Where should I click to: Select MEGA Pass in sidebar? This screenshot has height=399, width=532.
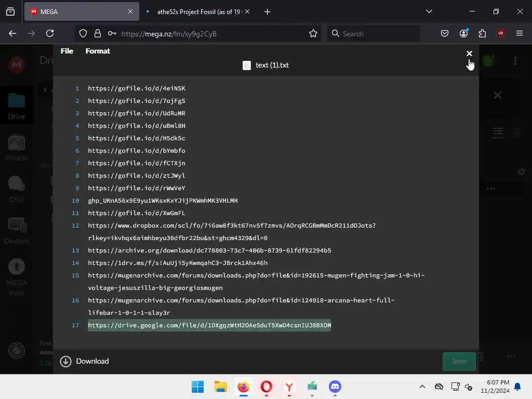tap(16, 277)
